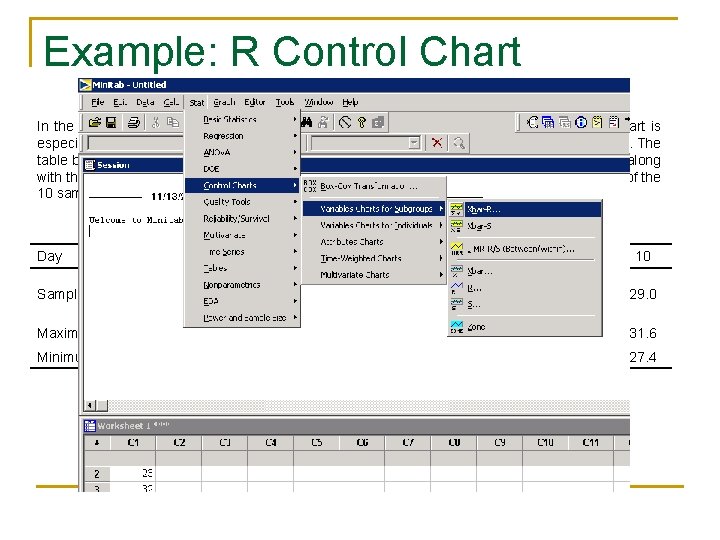Choose the R chart menu entry
Screen dimensions: 720x540
(524, 288)
